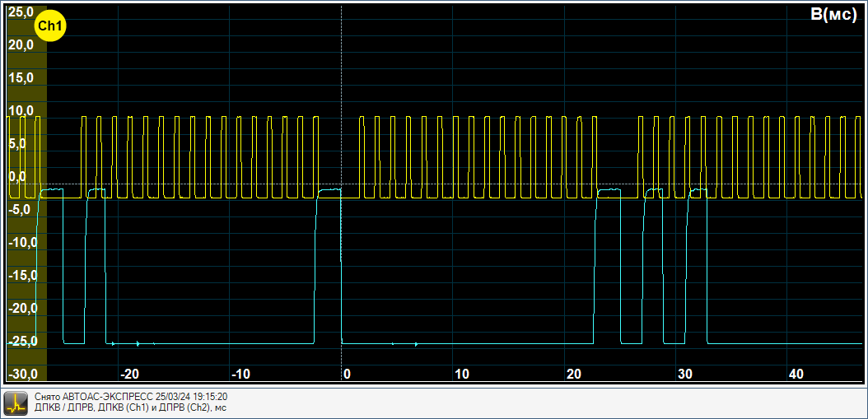Click the 25,0 voltage axis label

[x=21, y=12]
